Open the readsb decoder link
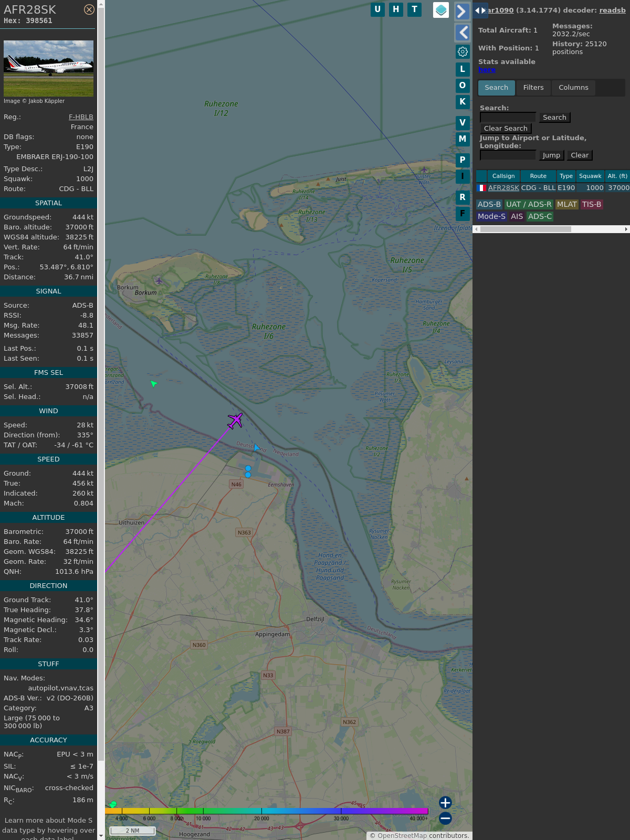630x840 pixels. 612,10
